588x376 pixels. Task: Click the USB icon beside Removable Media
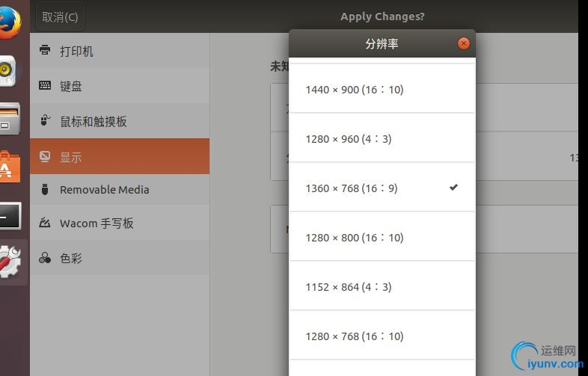pyautogui.click(x=45, y=190)
